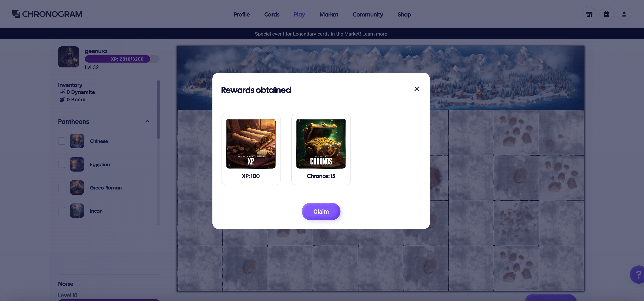Screen dimensions: 644x301
Task: Open the calendar icon in top bar
Action: tap(607, 14)
